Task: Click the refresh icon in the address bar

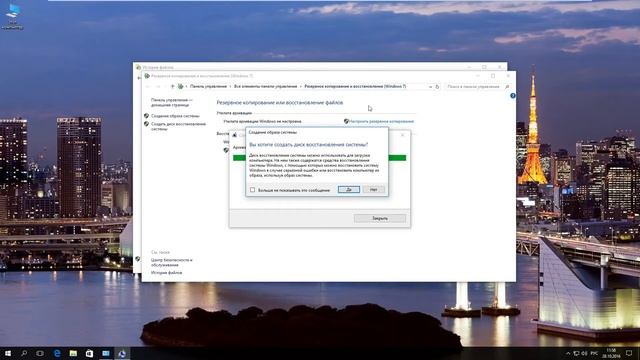Action: click(437, 87)
